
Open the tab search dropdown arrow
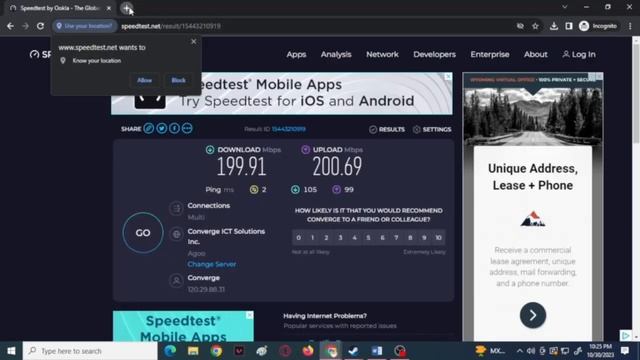(564, 7)
